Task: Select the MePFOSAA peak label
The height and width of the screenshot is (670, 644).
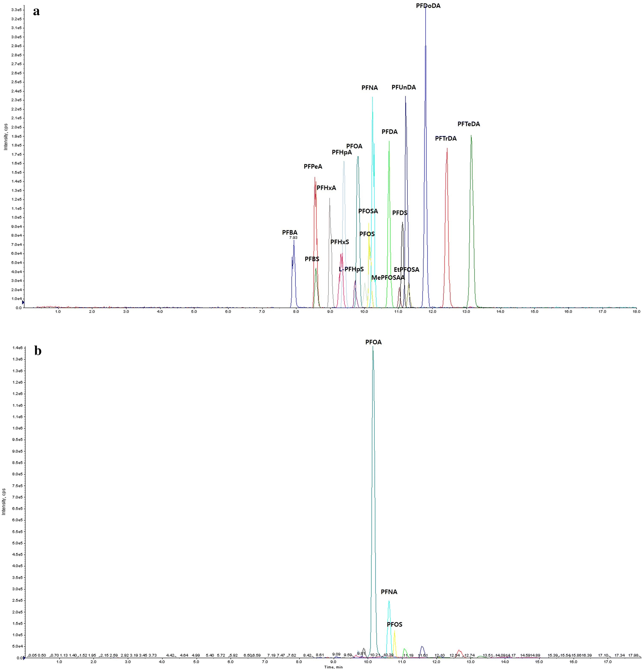Action: (388, 278)
